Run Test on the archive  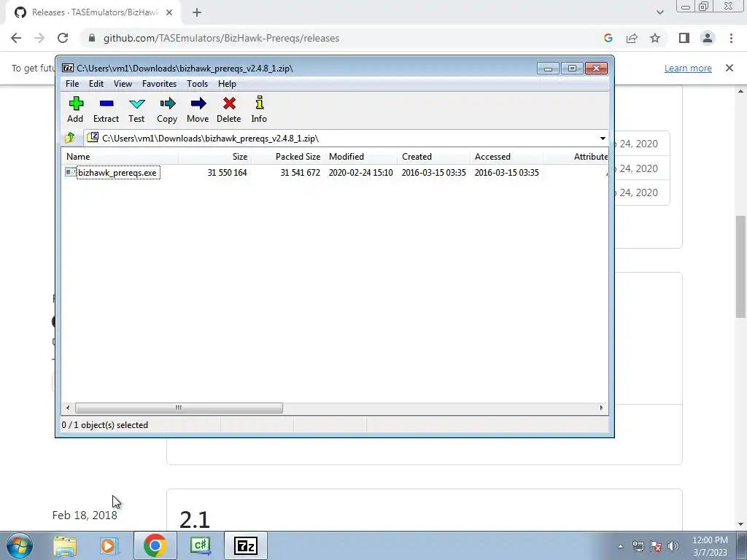tap(136, 109)
